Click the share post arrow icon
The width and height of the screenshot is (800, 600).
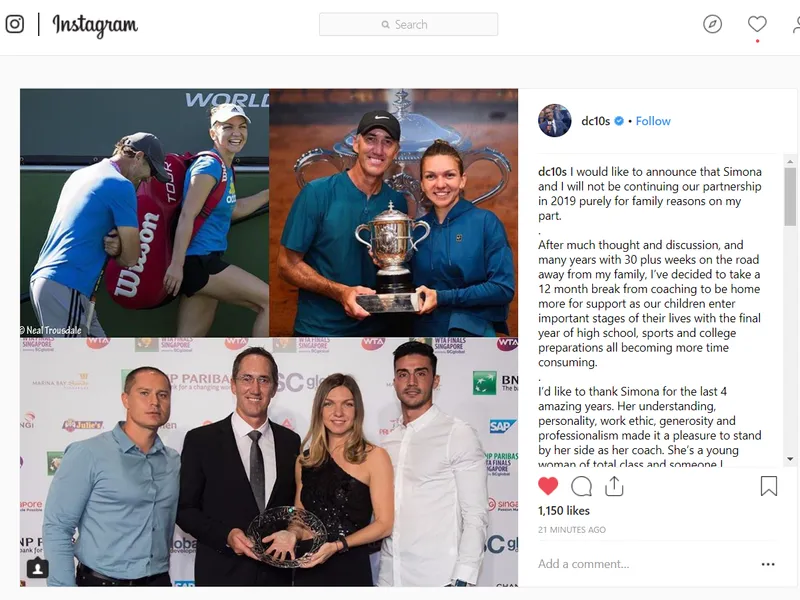coord(614,486)
